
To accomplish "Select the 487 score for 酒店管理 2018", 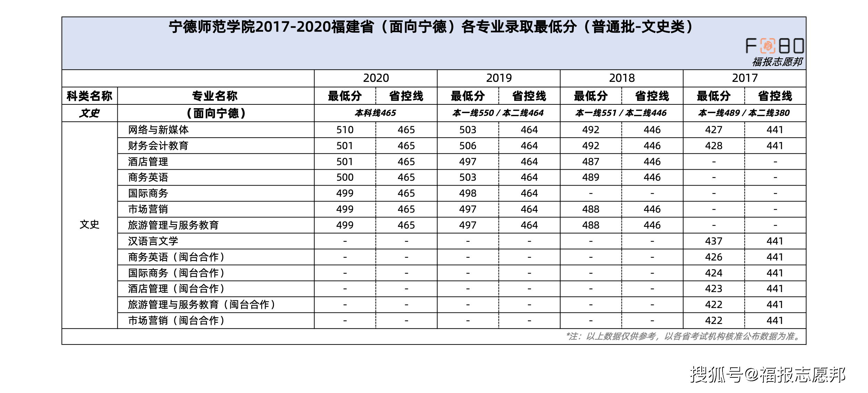I will [x=591, y=162].
